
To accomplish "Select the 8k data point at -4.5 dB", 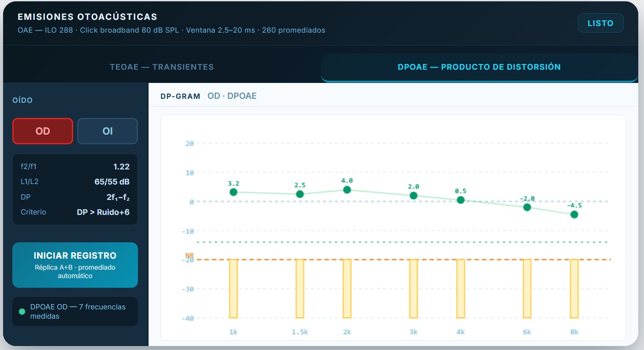I will coord(574,215).
